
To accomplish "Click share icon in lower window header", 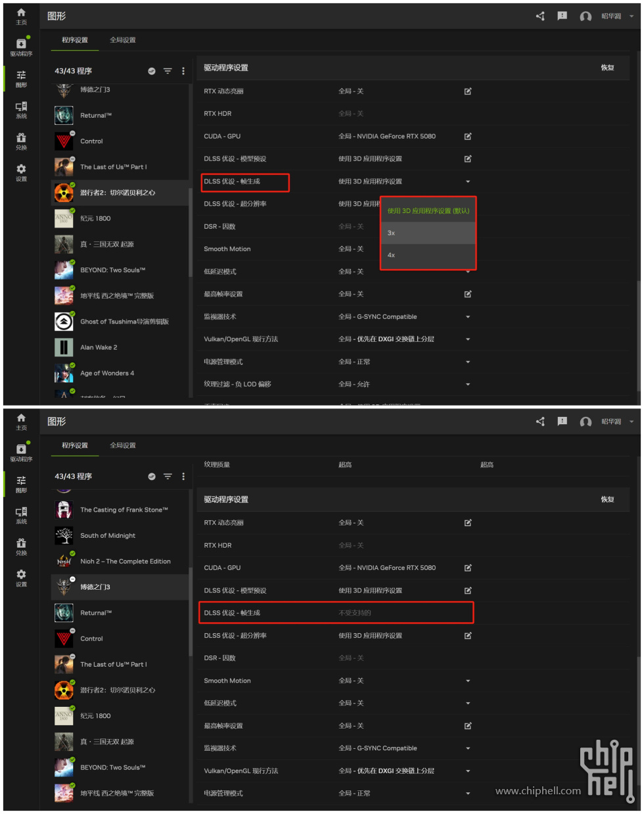I will pos(540,421).
